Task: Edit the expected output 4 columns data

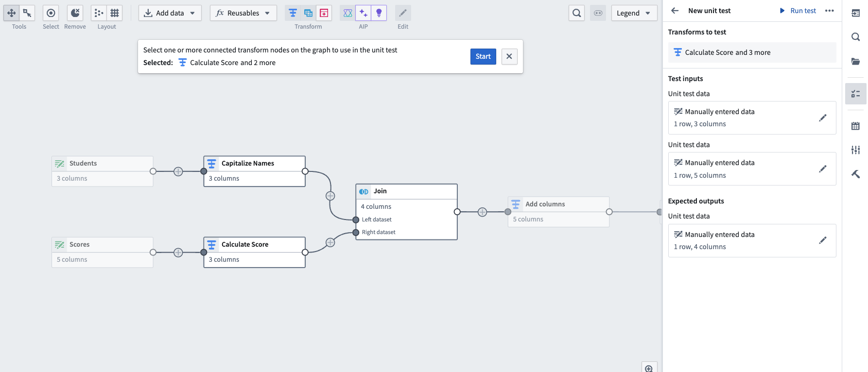Action: pyautogui.click(x=822, y=240)
